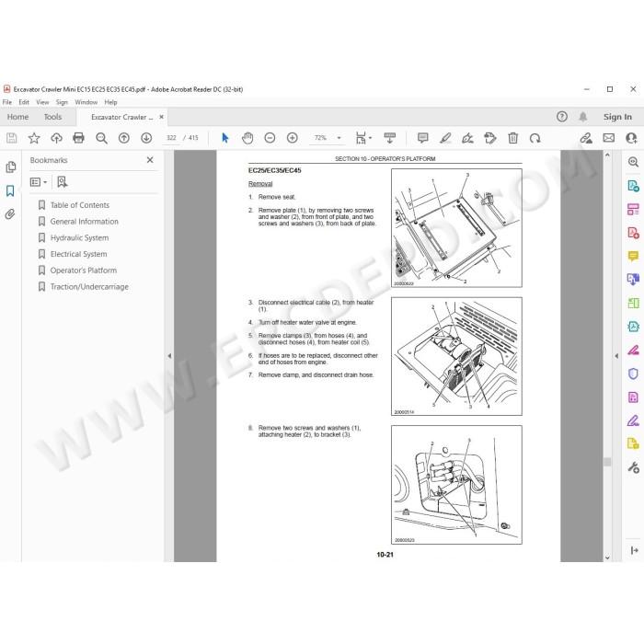
Task: Print the document with printer icon
Action: pos(78,138)
